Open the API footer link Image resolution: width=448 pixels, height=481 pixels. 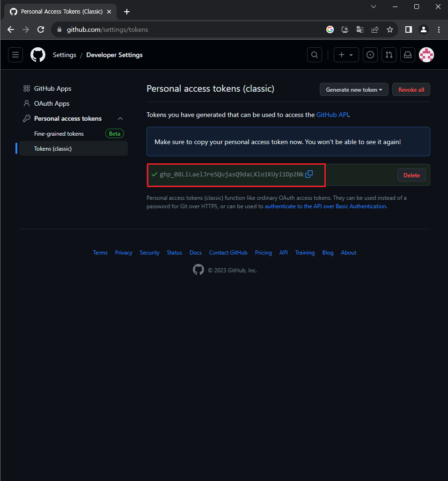pyautogui.click(x=284, y=253)
